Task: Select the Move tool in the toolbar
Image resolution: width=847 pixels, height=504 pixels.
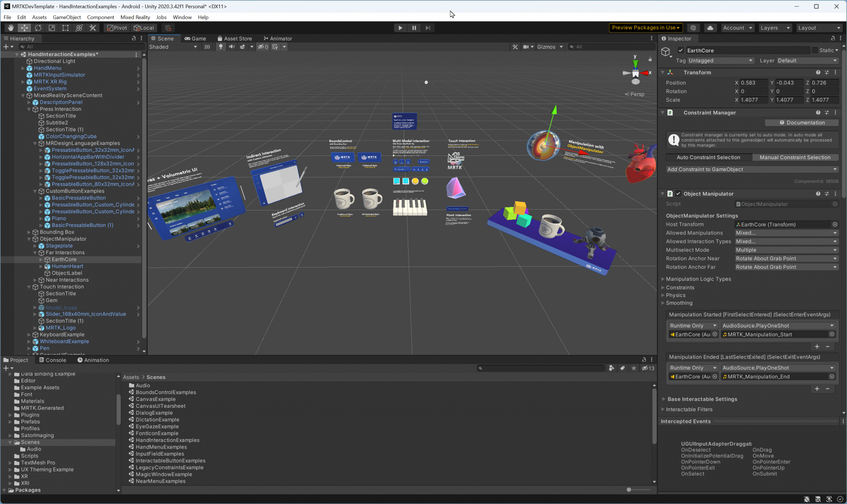Action: [x=24, y=28]
